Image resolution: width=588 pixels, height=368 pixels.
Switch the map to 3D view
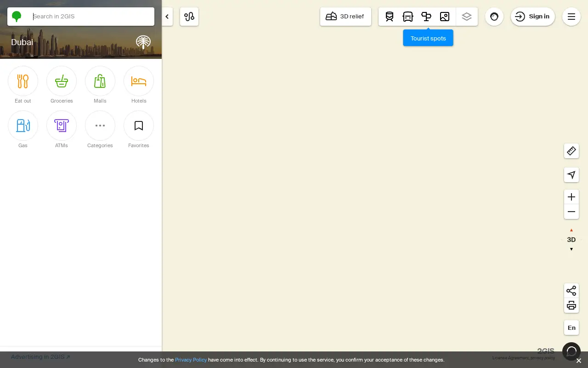pyautogui.click(x=571, y=240)
